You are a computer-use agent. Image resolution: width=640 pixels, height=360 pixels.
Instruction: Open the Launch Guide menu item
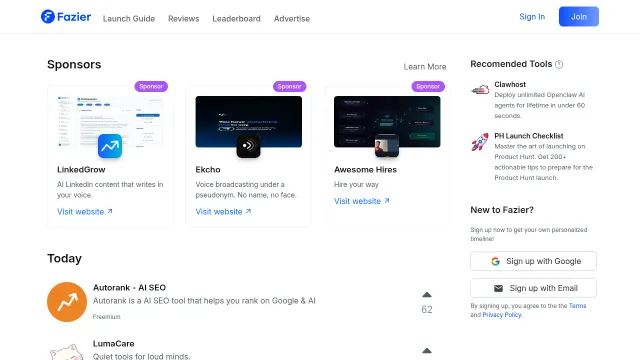click(129, 19)
